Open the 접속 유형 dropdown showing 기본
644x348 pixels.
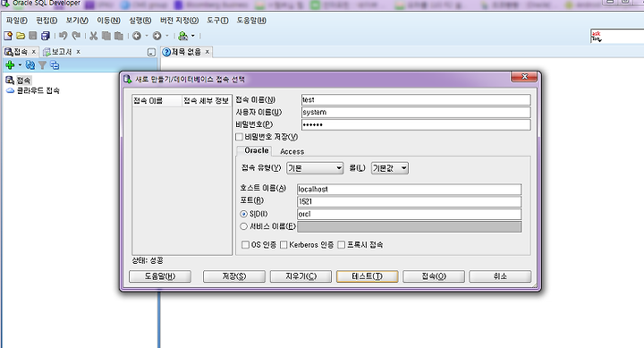pos(315,168)
